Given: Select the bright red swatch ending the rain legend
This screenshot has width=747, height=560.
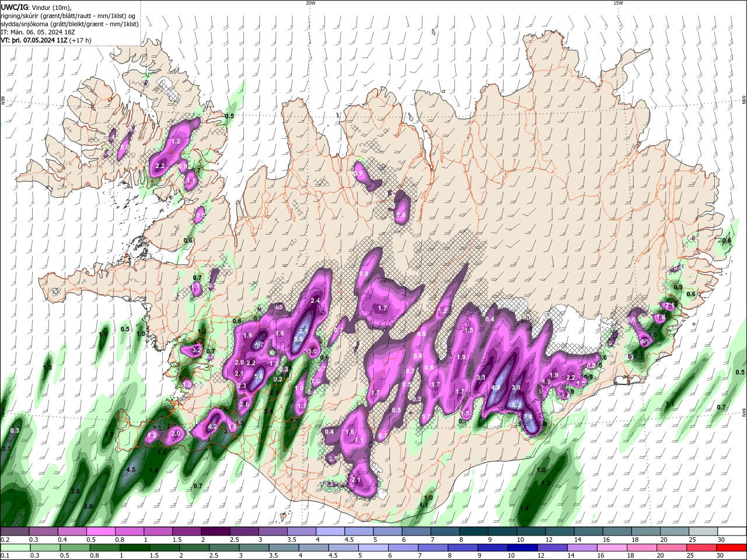Looking at the screenshot, I should pos(731,548).
